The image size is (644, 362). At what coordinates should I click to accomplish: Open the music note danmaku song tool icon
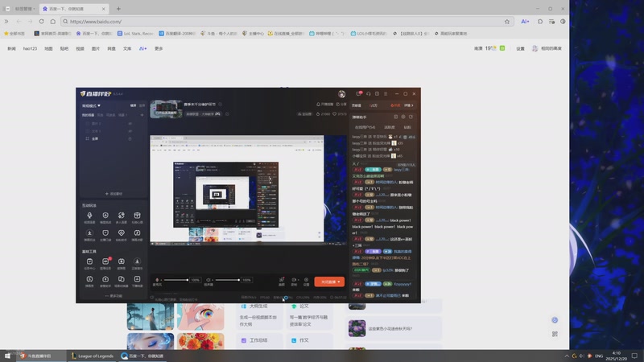point(137,233)
